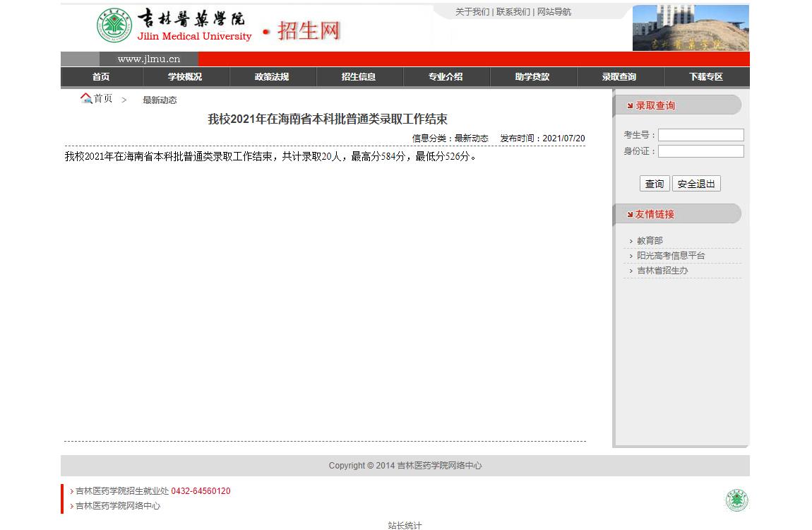Click the www.jlmu.cn address text

[148, 59]
